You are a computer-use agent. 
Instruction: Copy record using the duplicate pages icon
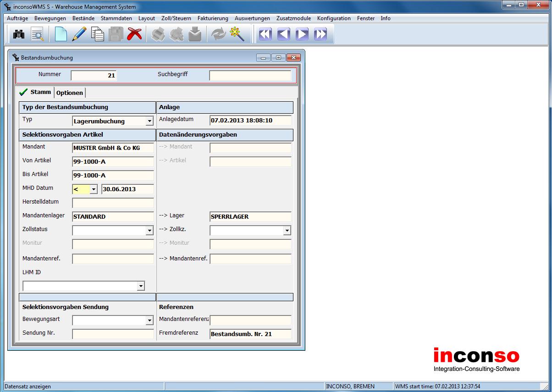click(x=98, y=34)
